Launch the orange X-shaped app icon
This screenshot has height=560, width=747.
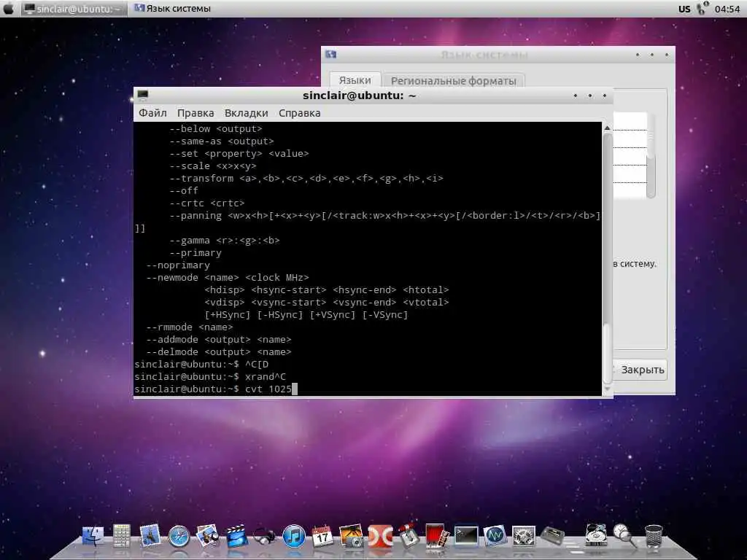pos(380,537)
